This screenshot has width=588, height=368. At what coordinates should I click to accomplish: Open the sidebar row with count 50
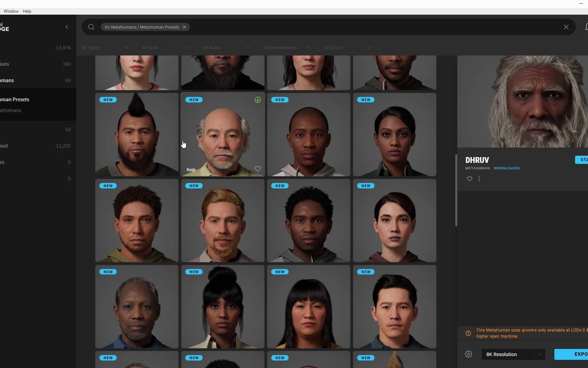(38, 129)
